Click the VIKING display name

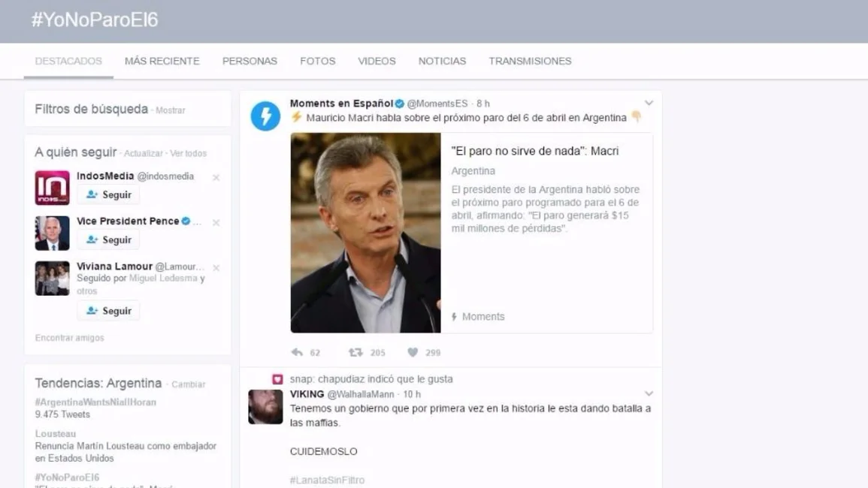click(x=307, y=394)
